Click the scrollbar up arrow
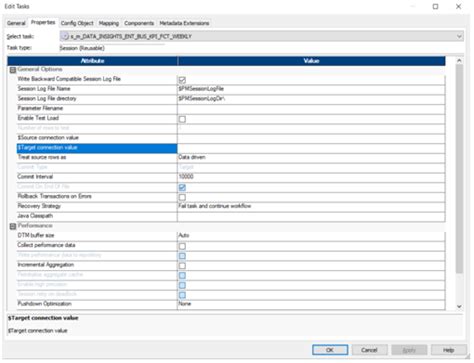474x363 pixels. (459, 61)
